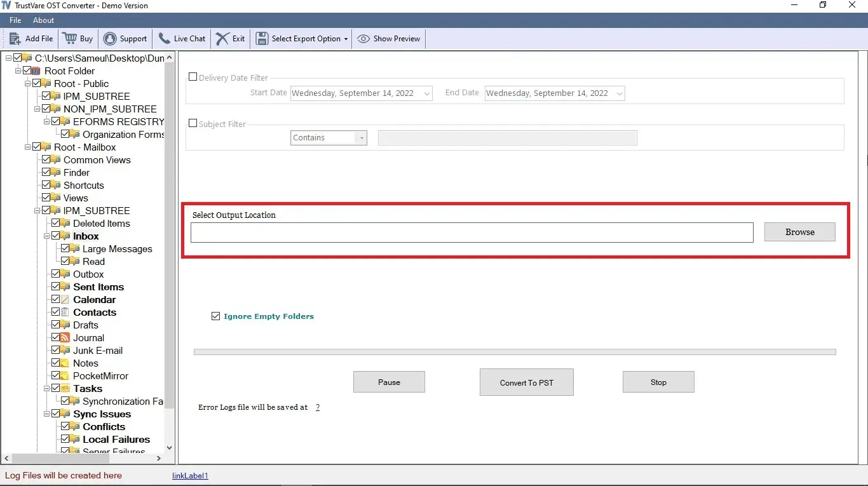
Task: Click the Convert To PST button
Action: 527,382
